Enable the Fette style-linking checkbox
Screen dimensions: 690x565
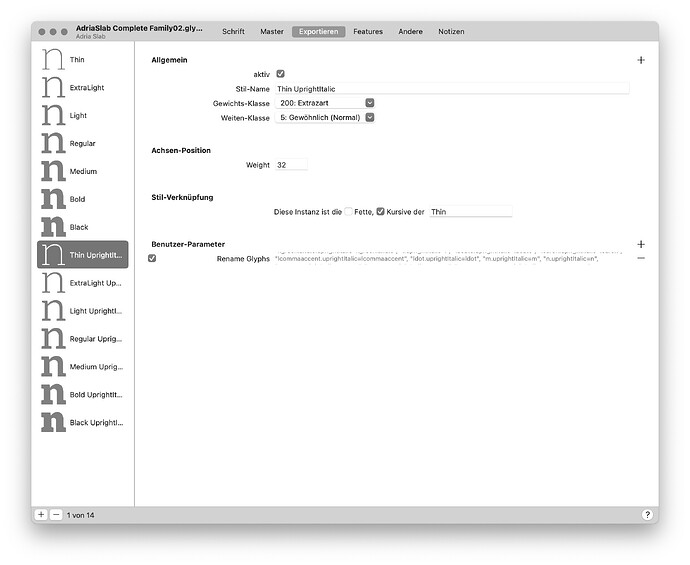[x=348, y=212]
